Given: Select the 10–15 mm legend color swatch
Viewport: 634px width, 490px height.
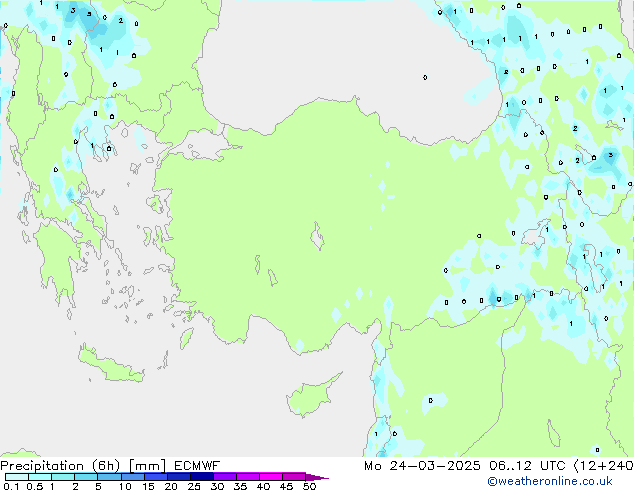Looking at the screenshot, I should (x=132, y=477).
